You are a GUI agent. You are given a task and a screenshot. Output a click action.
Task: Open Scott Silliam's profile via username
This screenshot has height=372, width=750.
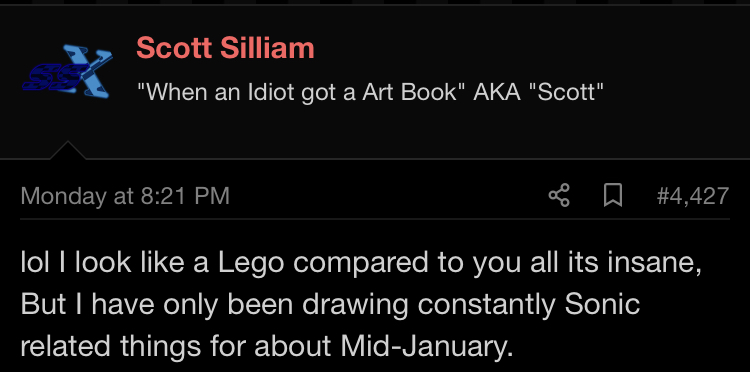pyautogui.click(x=225, y=48)
